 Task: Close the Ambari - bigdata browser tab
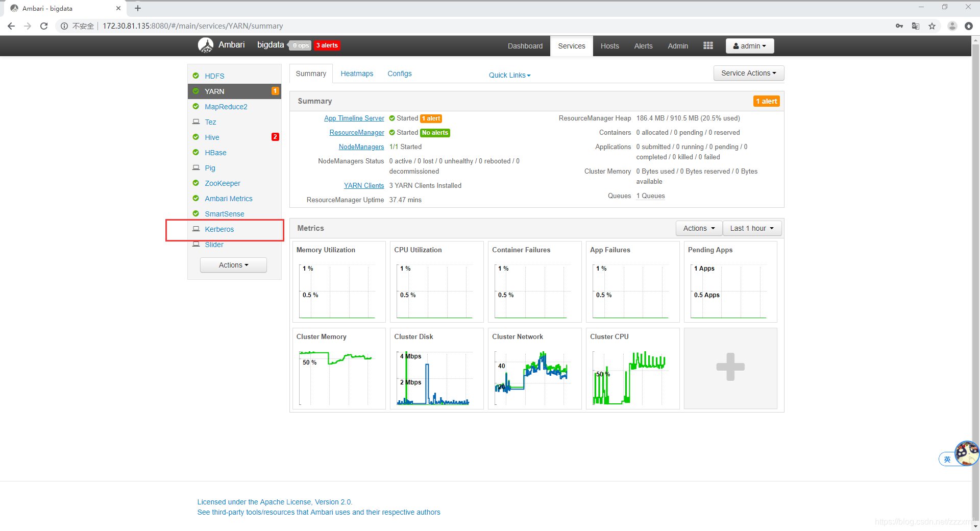point(118,8)
